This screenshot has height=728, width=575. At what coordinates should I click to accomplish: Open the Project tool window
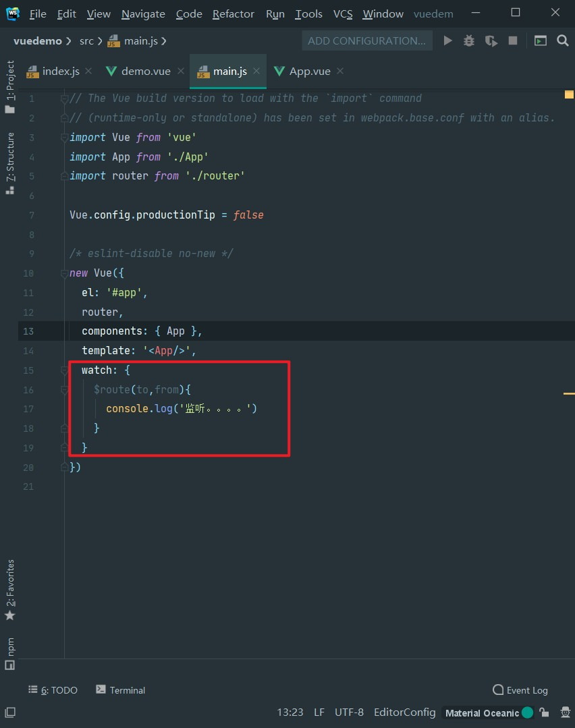click(9, 87)
